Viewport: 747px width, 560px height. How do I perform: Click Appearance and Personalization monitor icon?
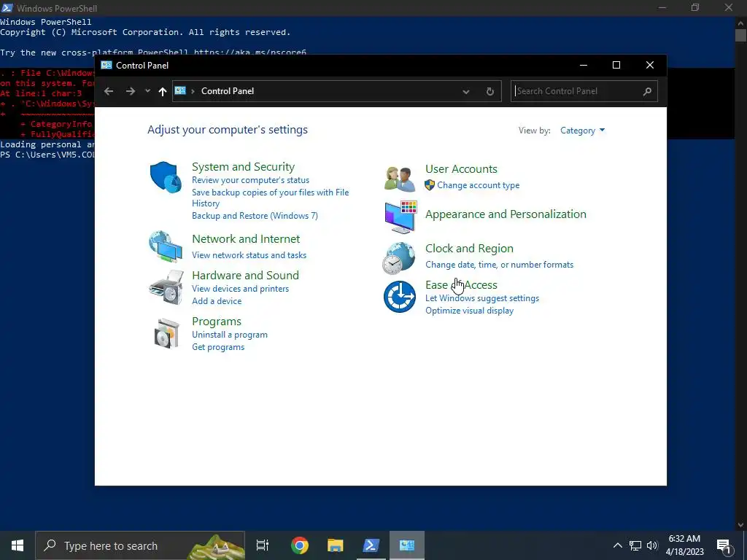click(400, 217)
